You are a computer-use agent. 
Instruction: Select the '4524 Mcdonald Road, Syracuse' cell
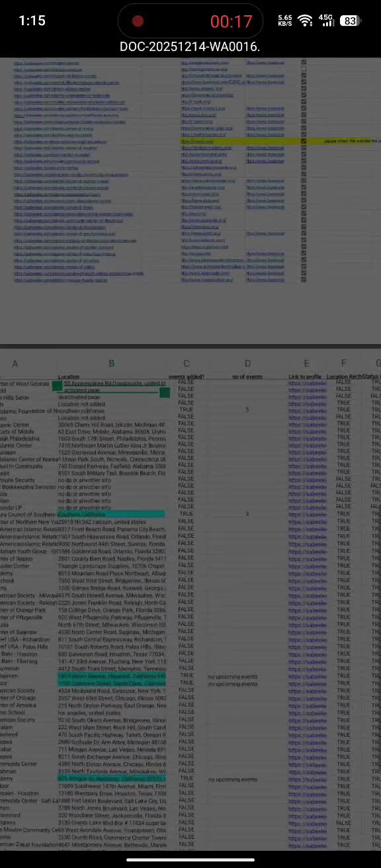tap(111, 691)
